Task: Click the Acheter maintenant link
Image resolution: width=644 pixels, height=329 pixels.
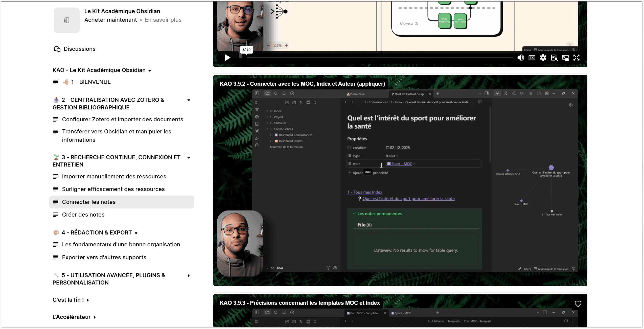Action: pyautogui.click(x=110, y=20)
